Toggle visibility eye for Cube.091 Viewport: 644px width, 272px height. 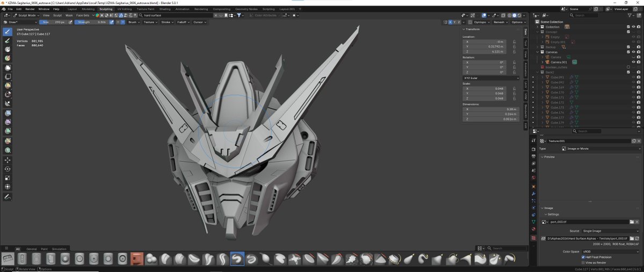[633, 77]
